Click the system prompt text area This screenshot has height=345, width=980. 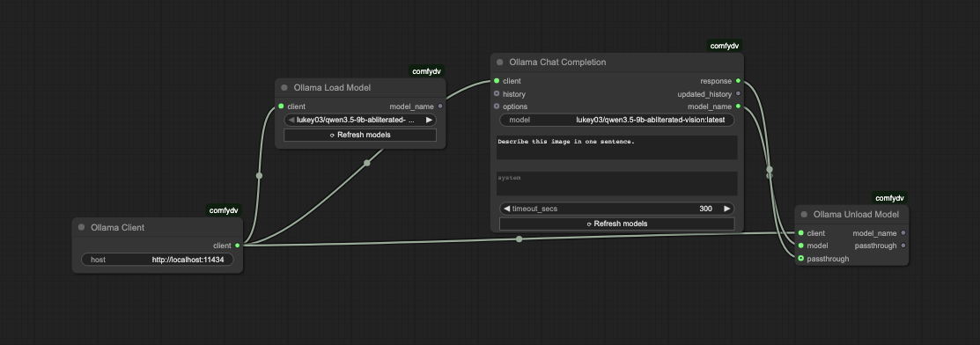pos(617,184)
